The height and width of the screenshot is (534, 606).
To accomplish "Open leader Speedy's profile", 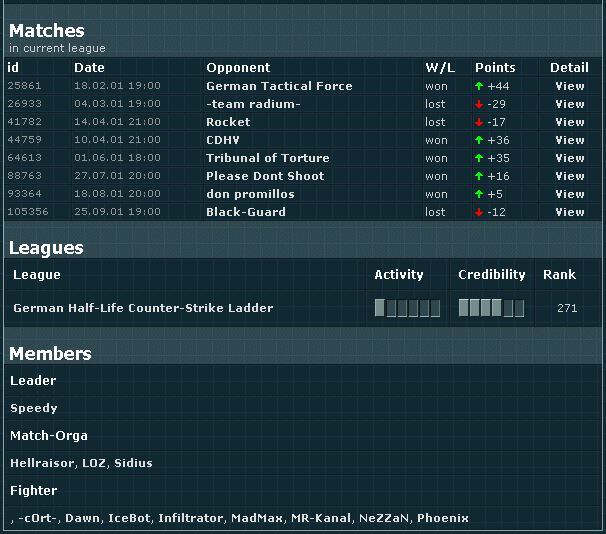I will click(34, 408).
